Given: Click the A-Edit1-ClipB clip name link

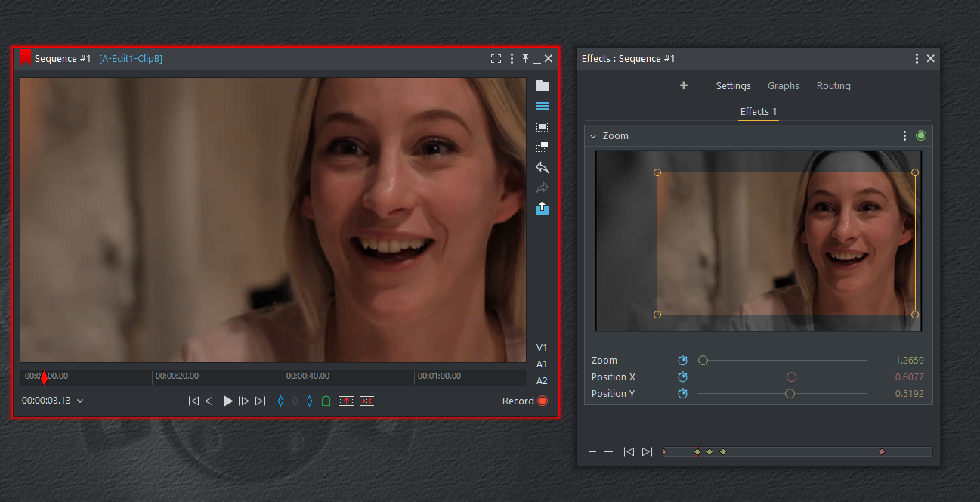Looking at the screenshot, I should click(131, 59).
